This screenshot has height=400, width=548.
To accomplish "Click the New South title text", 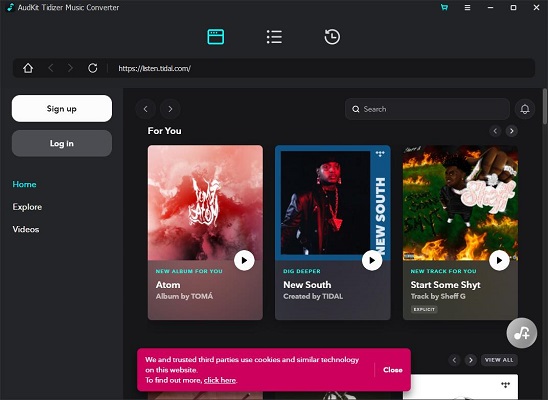I will (307, 285).
